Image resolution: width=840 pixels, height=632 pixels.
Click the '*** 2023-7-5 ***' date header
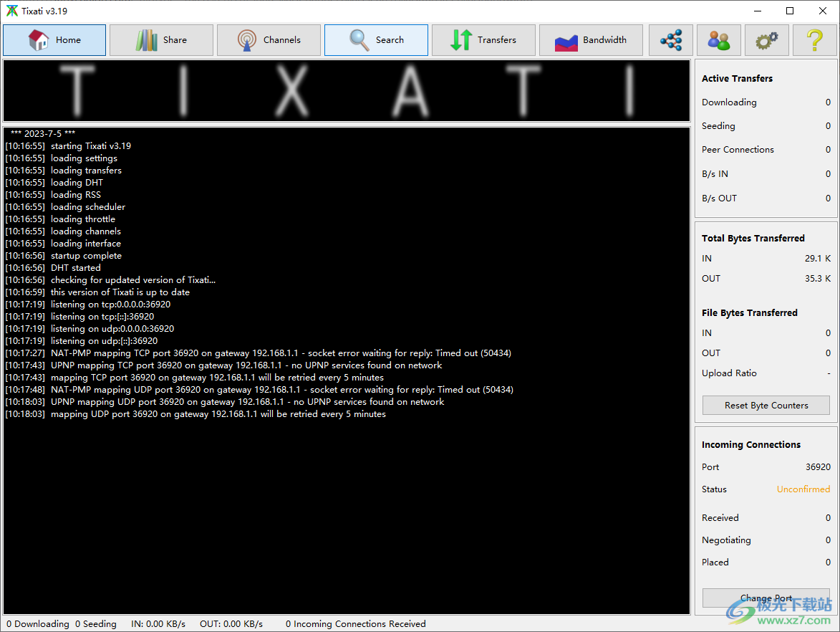click(x=43, y=133)
